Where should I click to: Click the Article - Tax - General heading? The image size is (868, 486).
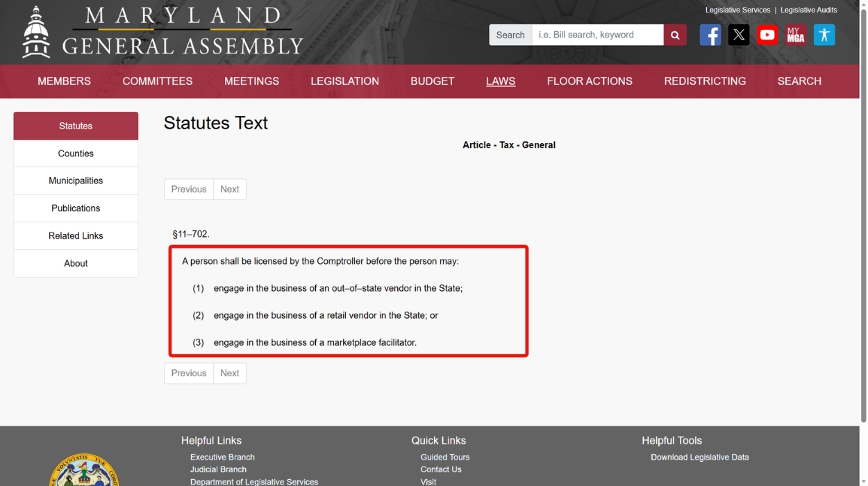(509, 145)
